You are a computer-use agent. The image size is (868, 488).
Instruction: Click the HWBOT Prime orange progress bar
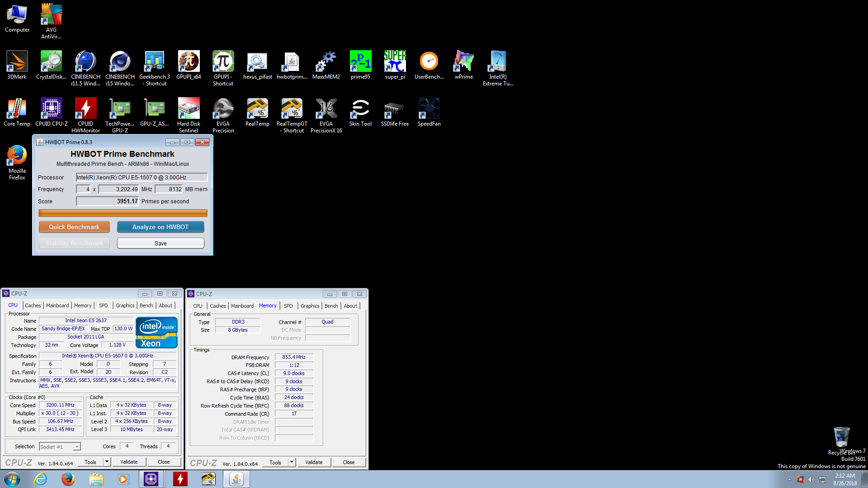[x=123, y=213]
